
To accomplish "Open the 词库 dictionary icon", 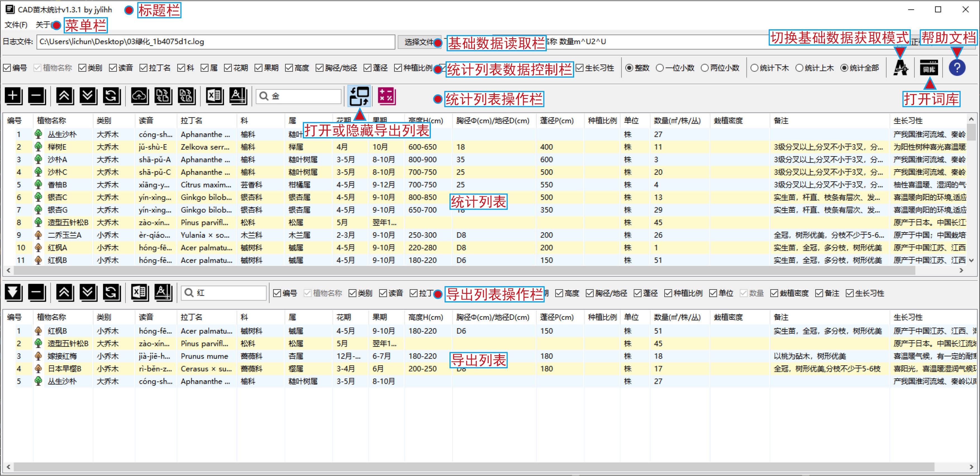I will coord(929,68).
